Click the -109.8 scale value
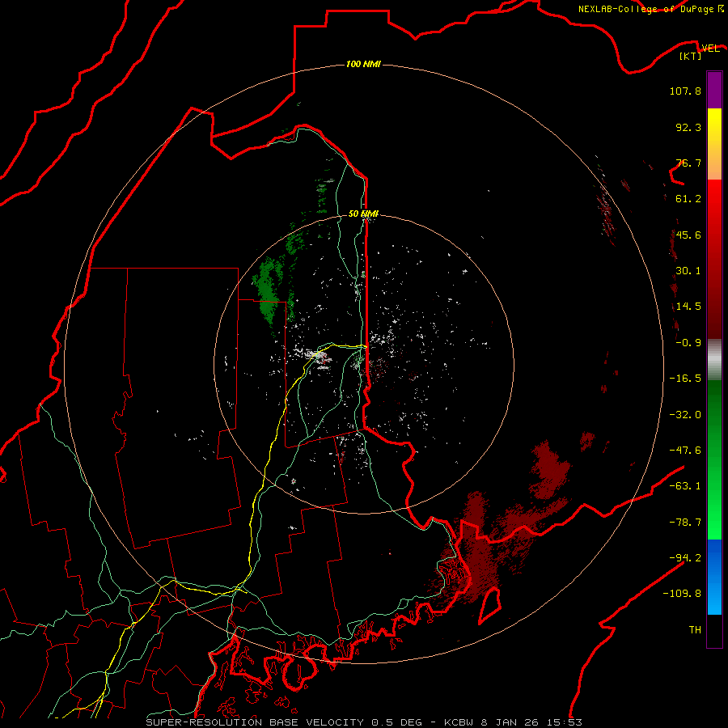The height and width of the screenshot is (728, 728). (x=682, y=594)
